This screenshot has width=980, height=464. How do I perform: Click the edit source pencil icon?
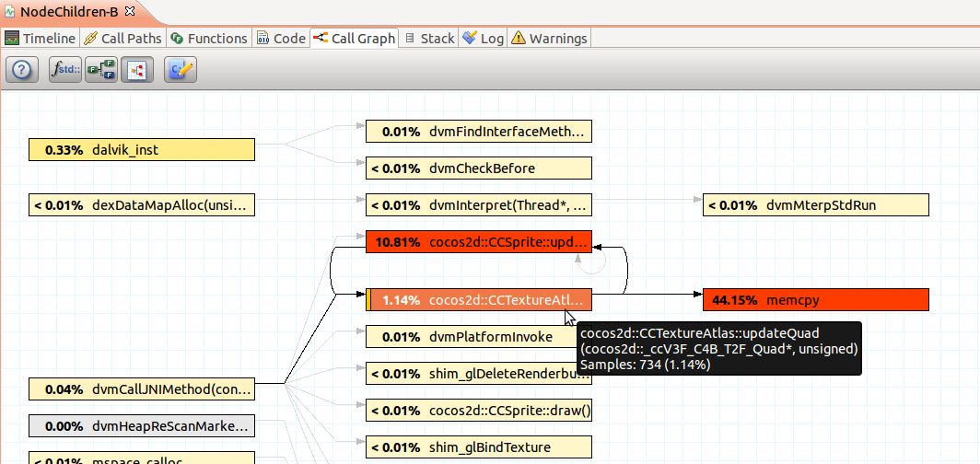click(181, 69)
